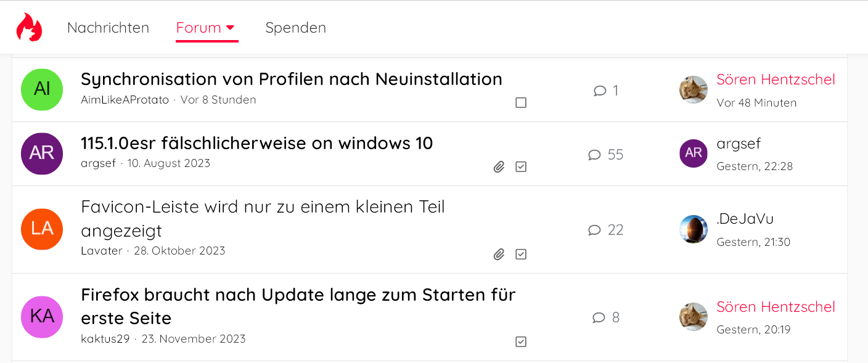Click the purple AR avatar of argsef thread
This screenshot has height=363, width=868.
pyautogui.click(x=42, y=153)
